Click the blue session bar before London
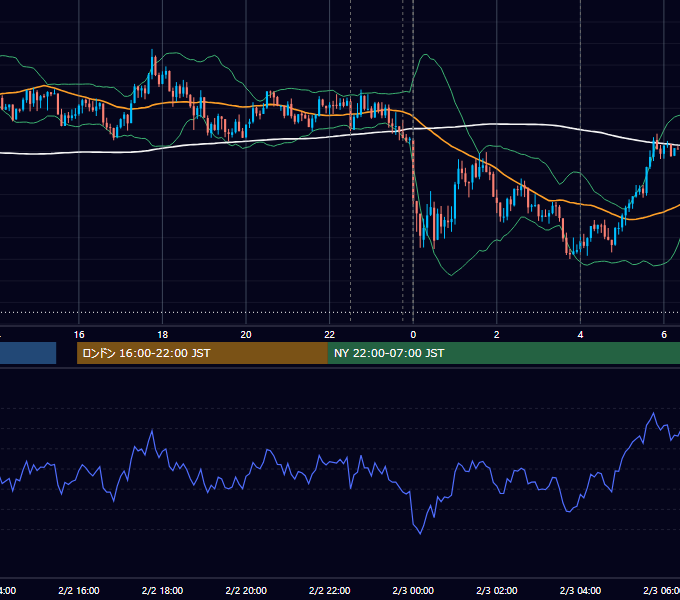The height and width of the screenshot is (600, 680). [x=28, y=353]
